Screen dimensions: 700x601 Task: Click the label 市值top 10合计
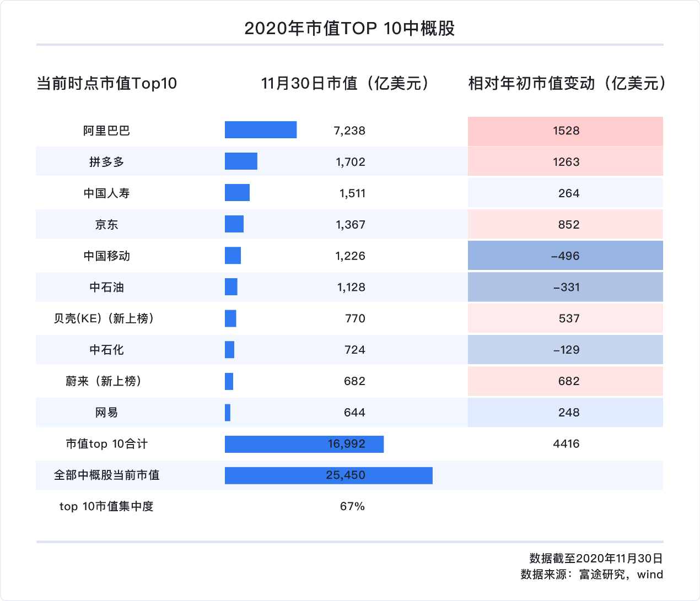coord(107,444)
